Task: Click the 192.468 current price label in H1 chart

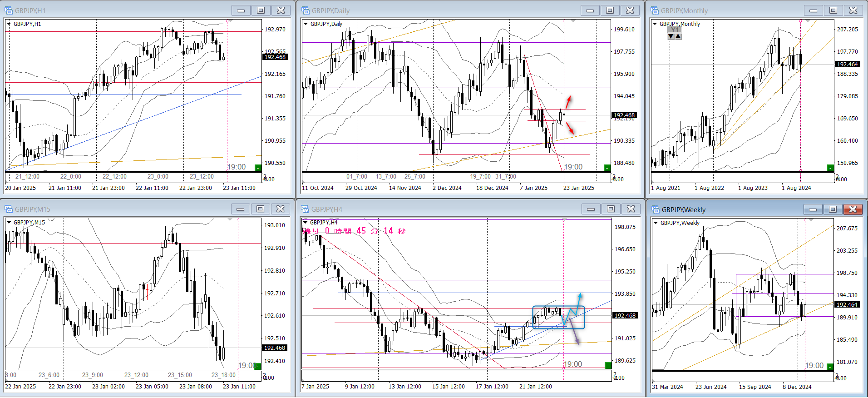Action: [x=275, y=57]
